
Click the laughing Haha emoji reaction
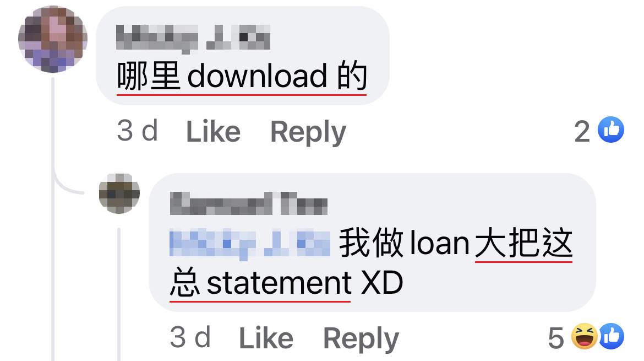point(585,336)
